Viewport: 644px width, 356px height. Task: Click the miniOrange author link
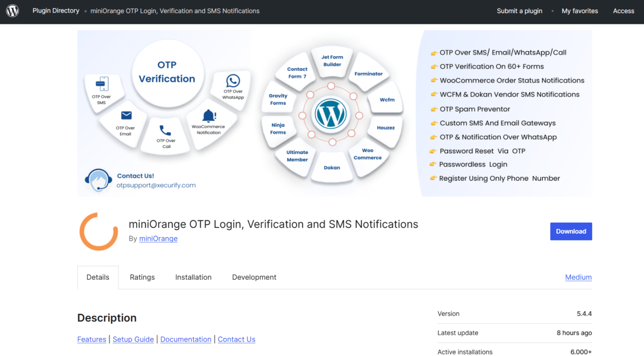point(158,238)
